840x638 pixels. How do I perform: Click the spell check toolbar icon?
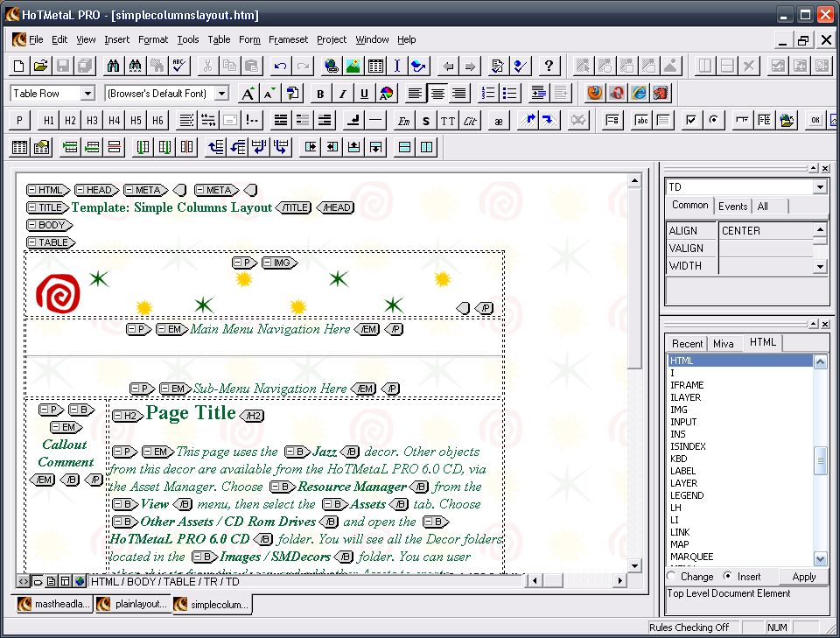(179, 66)
